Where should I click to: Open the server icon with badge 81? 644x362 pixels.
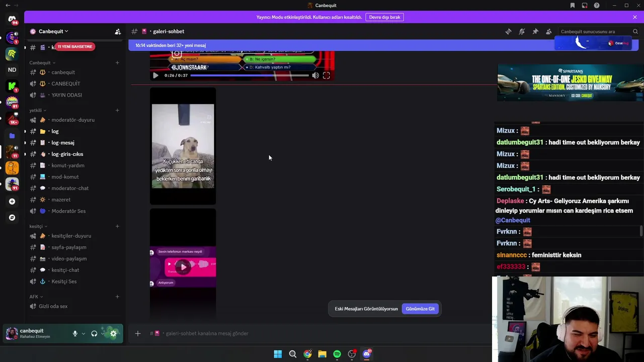click(12, 103)
